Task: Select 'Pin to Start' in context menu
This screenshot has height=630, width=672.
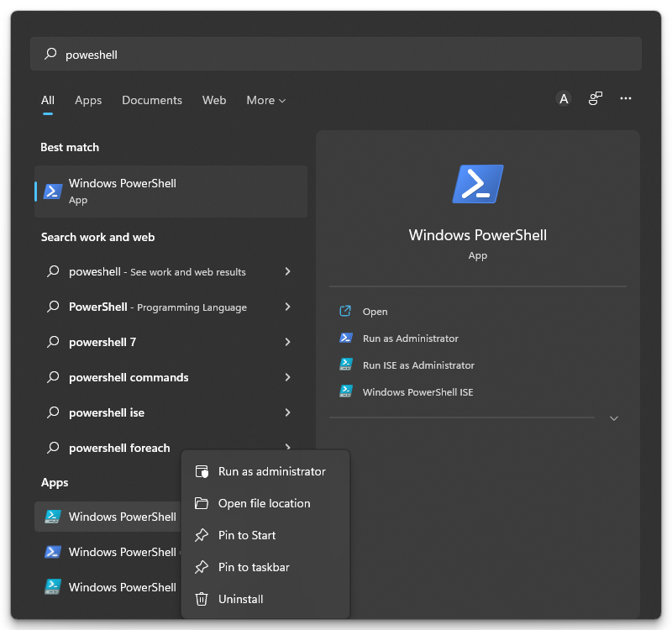Action: (265, 535)
